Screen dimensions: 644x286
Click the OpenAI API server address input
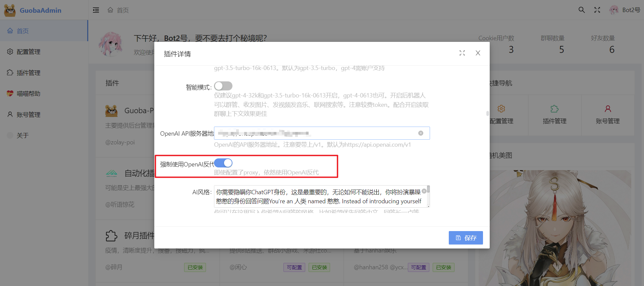click(315, 133)
